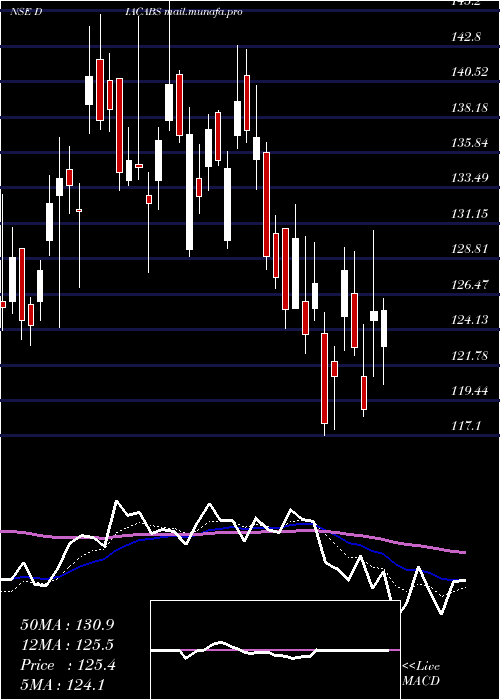
Task: Select the 133.49 price axis label
Action: tap(470, 179)
